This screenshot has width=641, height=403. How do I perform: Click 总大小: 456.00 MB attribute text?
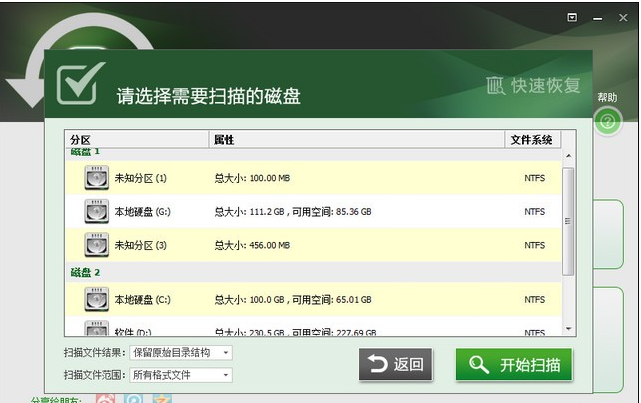coord(252,245)
